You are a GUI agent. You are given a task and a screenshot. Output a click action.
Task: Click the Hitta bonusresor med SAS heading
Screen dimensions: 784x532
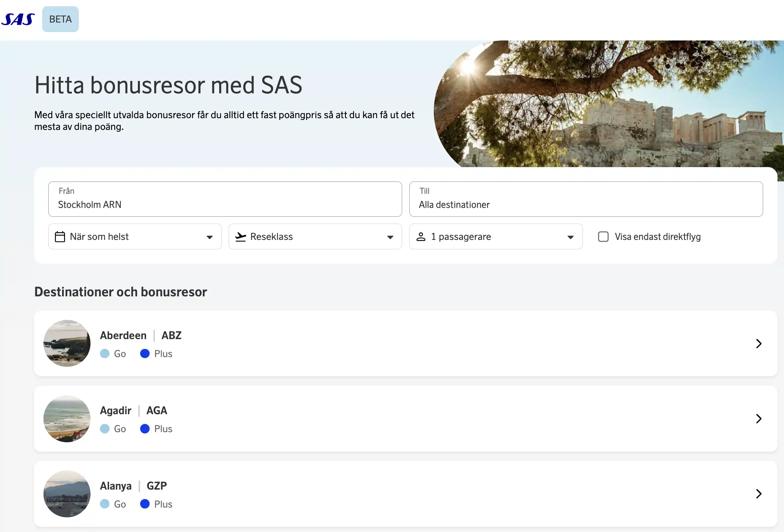(168, 85)
